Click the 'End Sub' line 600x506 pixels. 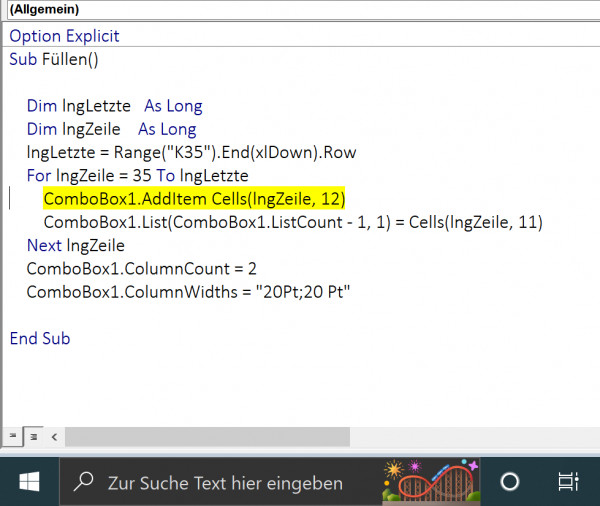(40, 338)
